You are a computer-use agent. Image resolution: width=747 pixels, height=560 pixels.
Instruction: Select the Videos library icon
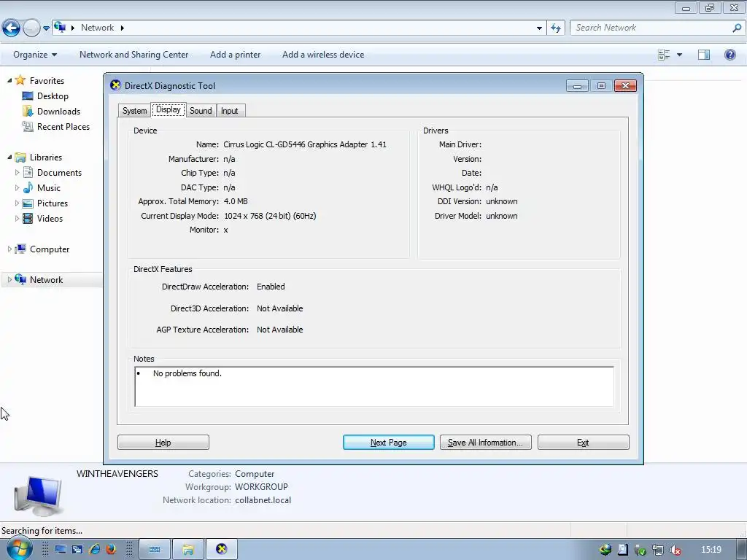[x=28, y=219]
